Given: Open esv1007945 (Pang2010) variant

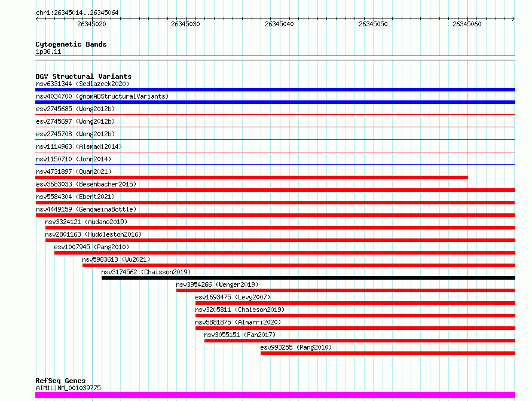Looking at the screenshot, I should [91, 247].
